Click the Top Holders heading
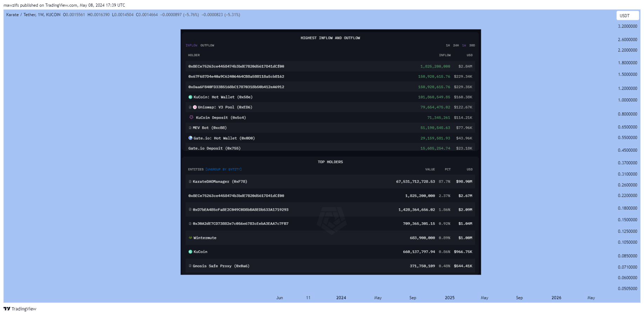The height and width of the screenshot is (315, 644). click(x=330, y=162)
